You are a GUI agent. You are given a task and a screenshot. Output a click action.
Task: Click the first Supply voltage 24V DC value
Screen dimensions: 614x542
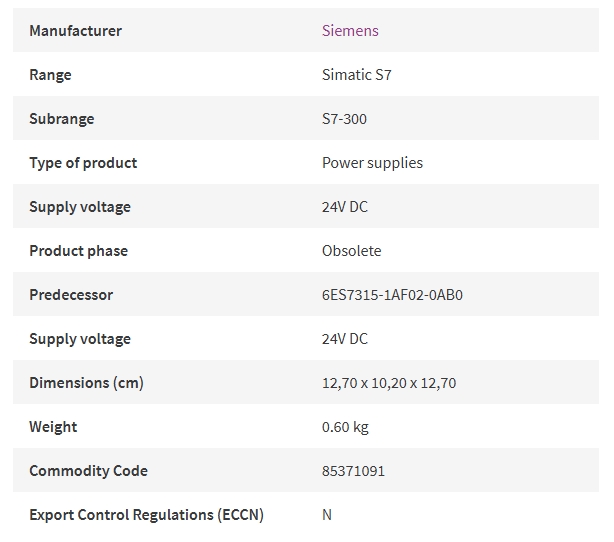click(x=345, y=206)
